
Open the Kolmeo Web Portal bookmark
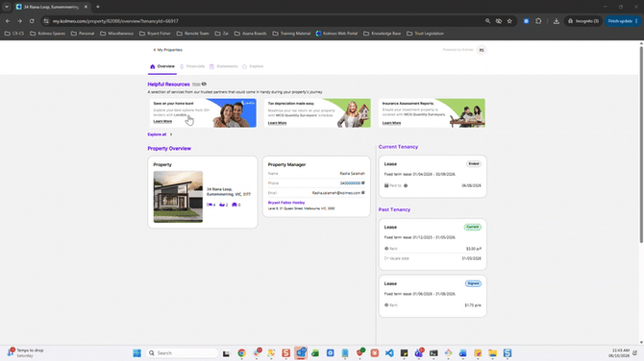(x=336, y=34)
